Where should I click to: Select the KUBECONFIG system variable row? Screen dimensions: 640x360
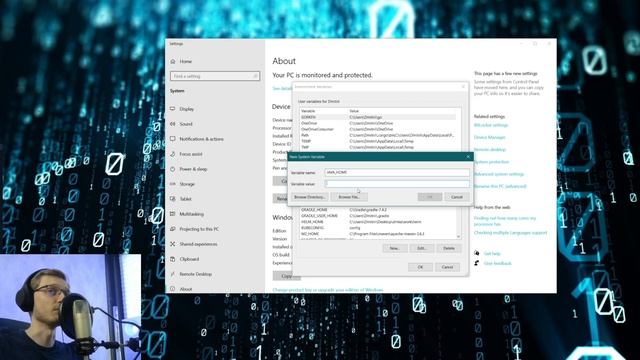pos(378,228)
